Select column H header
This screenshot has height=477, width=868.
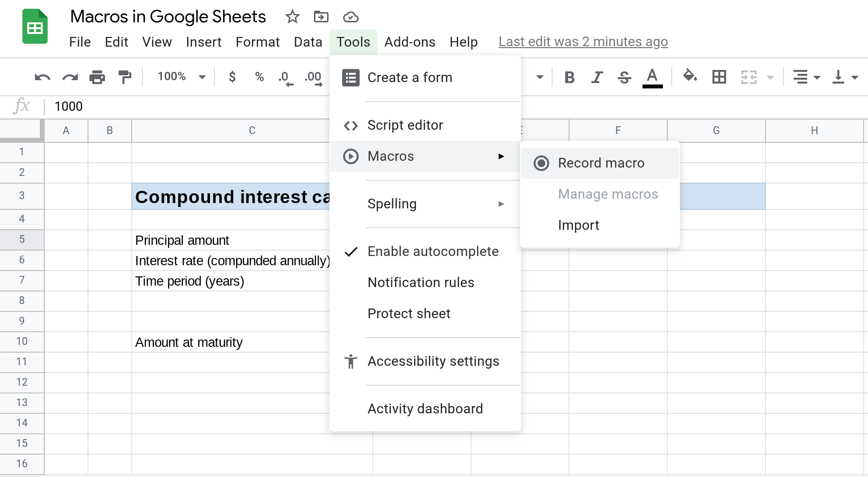point(815,131)
